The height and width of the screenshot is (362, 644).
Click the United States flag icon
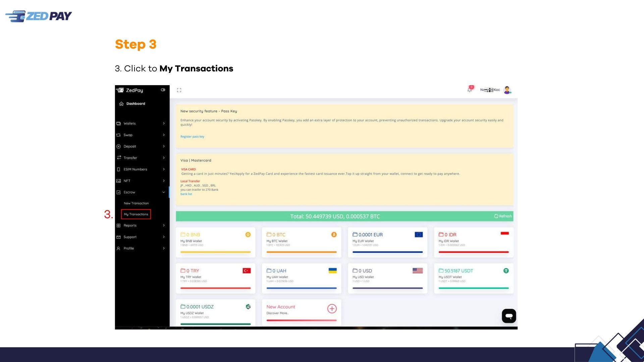(x=418, y=270)
